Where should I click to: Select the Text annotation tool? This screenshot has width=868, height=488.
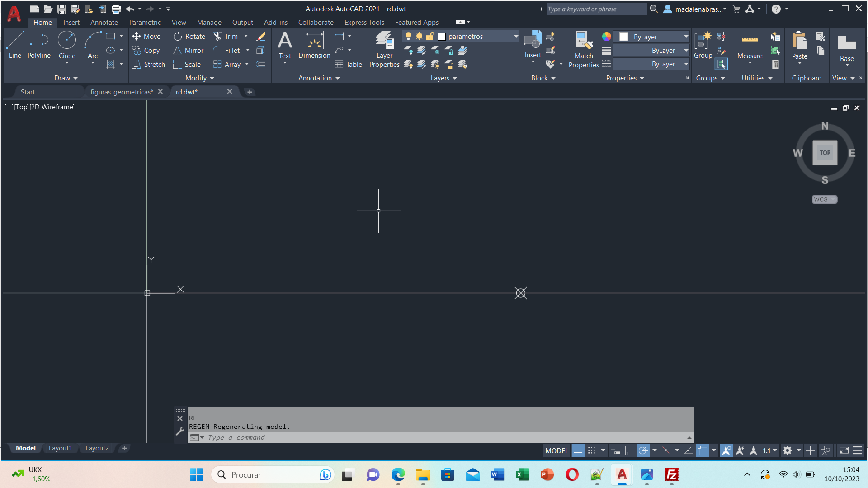click(285, 45)
